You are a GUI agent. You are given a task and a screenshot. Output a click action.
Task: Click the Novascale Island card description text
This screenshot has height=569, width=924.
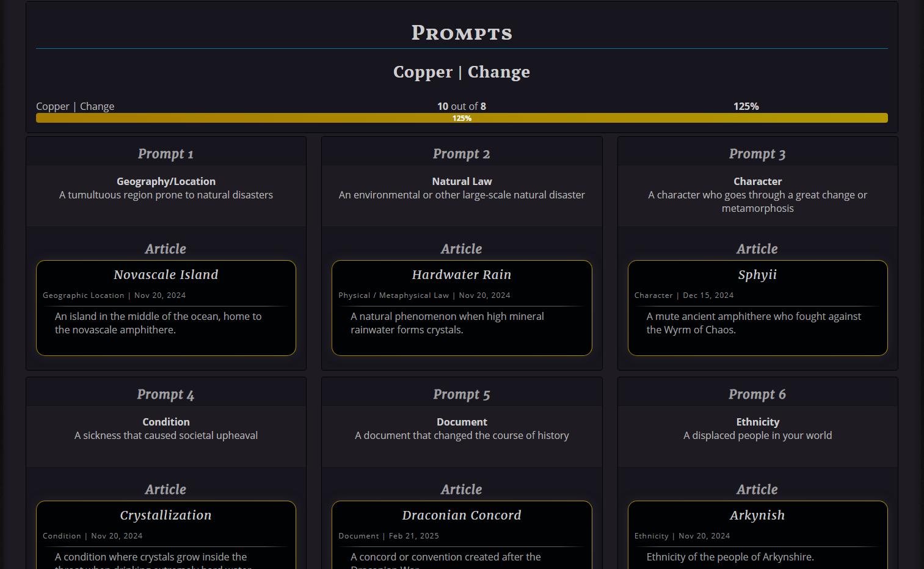[158, 323]
